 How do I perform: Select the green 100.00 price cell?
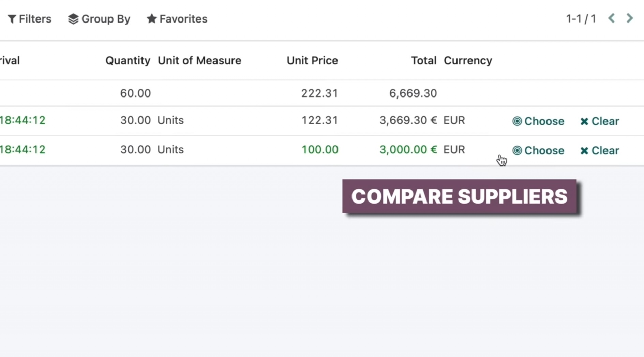point(320,149)
